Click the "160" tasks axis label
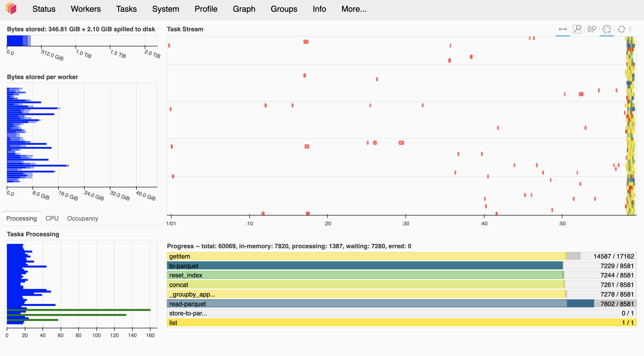The width and height of the screenshot is (644, 356). coord(150,335)
